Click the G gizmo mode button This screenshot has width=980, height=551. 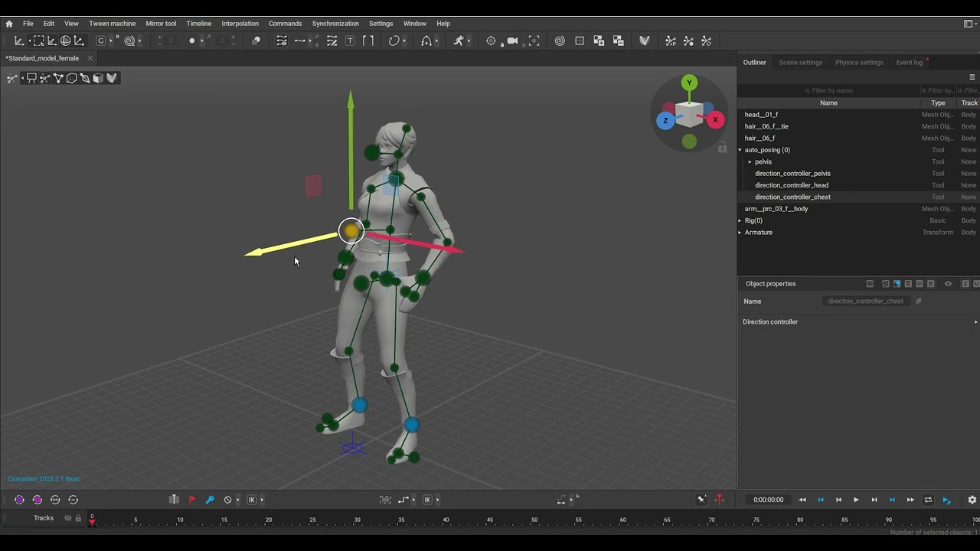(x=101, y=41)
